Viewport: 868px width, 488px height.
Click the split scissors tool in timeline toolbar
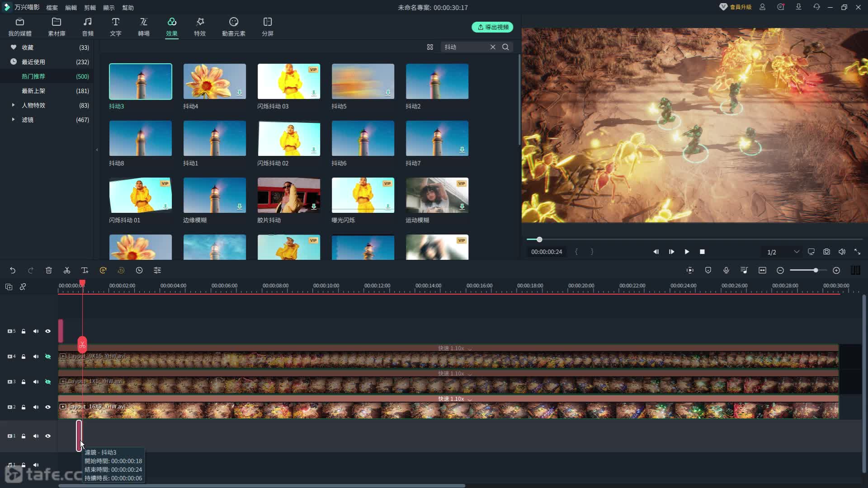(x=67, y=270)
